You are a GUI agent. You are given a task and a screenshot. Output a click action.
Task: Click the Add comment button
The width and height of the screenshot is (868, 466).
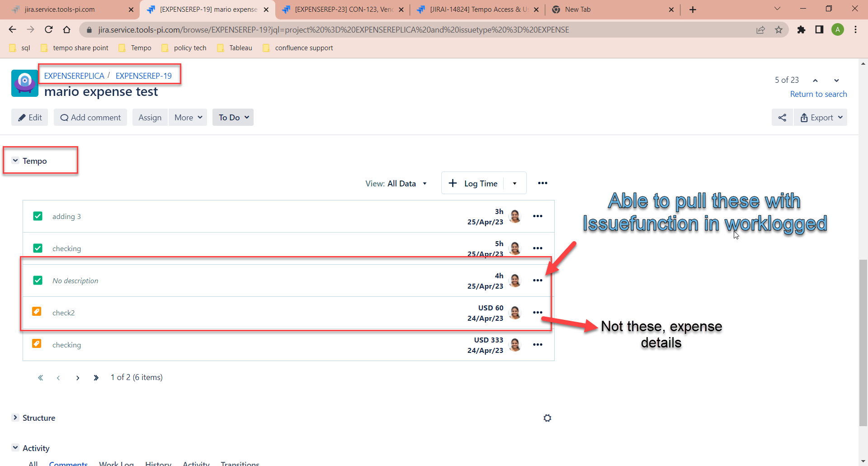coord(90,118)
